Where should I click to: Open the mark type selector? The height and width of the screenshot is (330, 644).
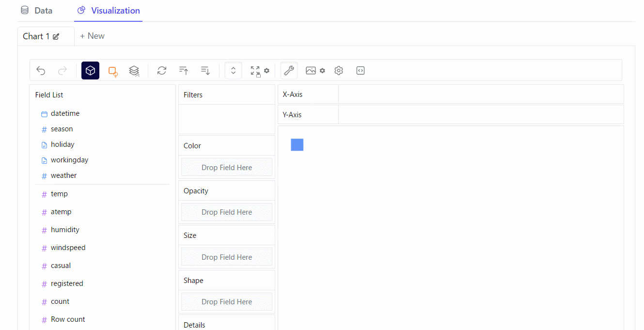click(x=112, y=71)
